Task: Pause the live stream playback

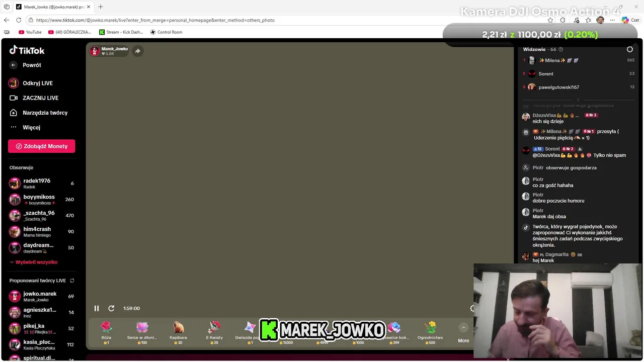Action: [97, 308]
